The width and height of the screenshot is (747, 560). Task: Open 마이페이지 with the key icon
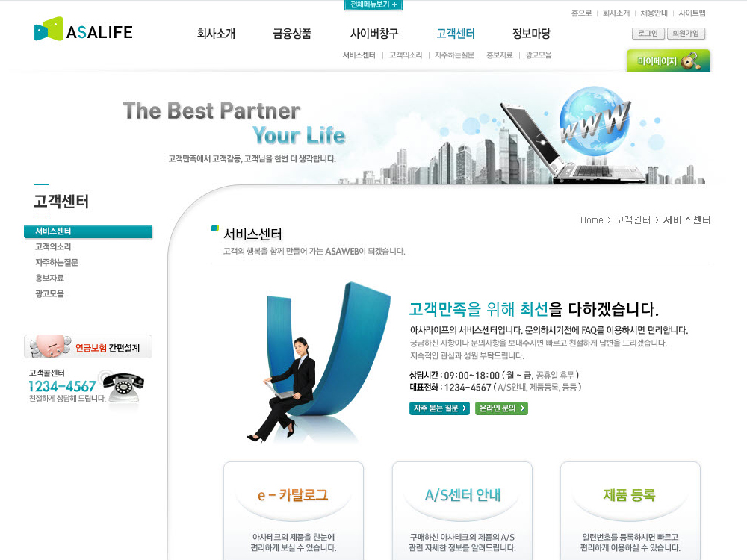(668, 60)
